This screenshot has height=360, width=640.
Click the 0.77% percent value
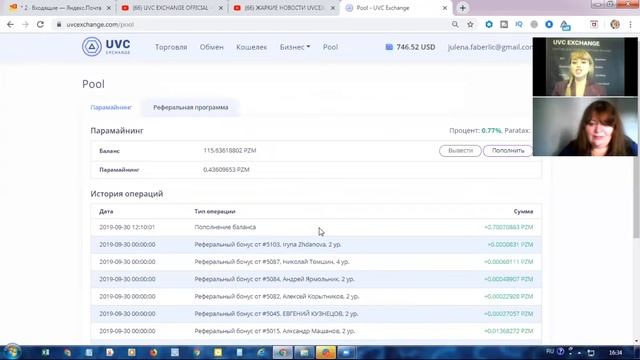click(x=491, y=131)
